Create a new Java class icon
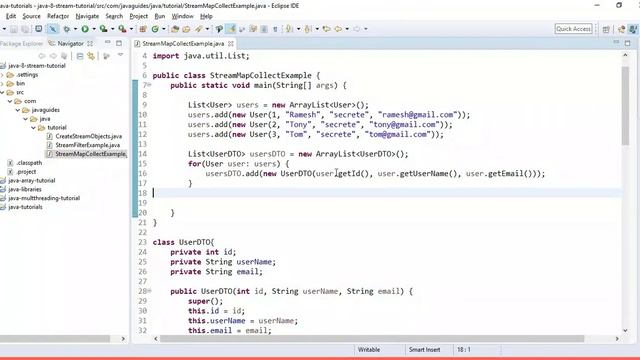The width and height of the screenshot is (640, 360). point(155,29)
